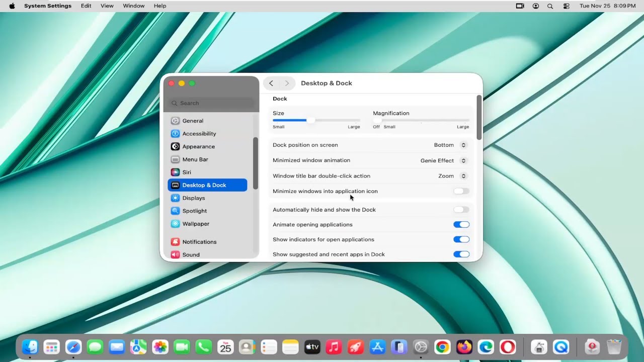The image size is (644, 362).
Task: Open the View menu
Action: (x=107, y=6)
